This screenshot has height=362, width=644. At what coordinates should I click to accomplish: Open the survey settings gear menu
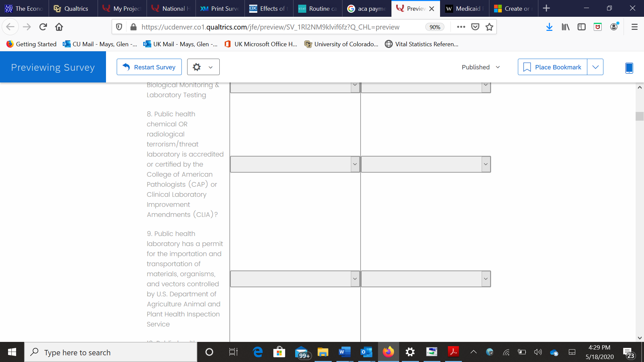[x=203, y=67]
